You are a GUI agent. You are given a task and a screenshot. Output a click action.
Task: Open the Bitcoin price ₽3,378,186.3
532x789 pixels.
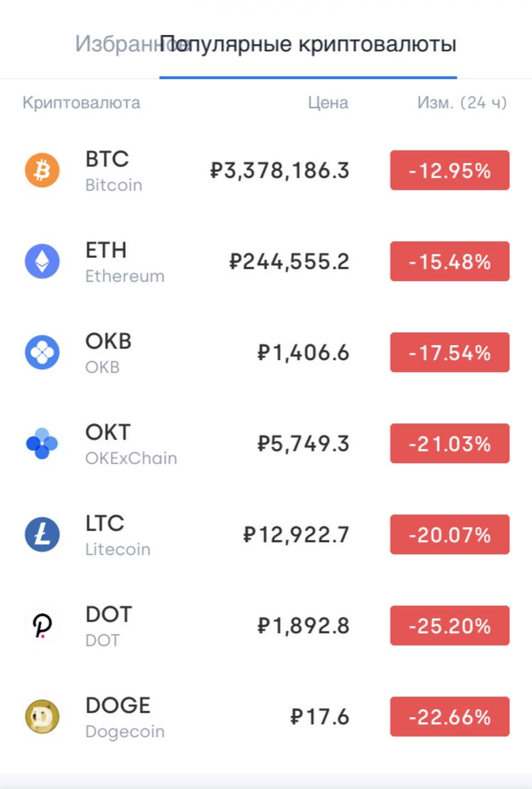coord(280,171)
